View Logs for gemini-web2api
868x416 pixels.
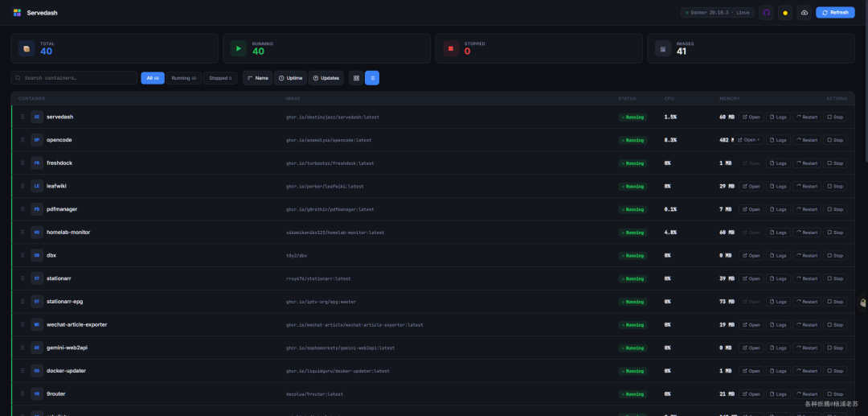point(778,348)
